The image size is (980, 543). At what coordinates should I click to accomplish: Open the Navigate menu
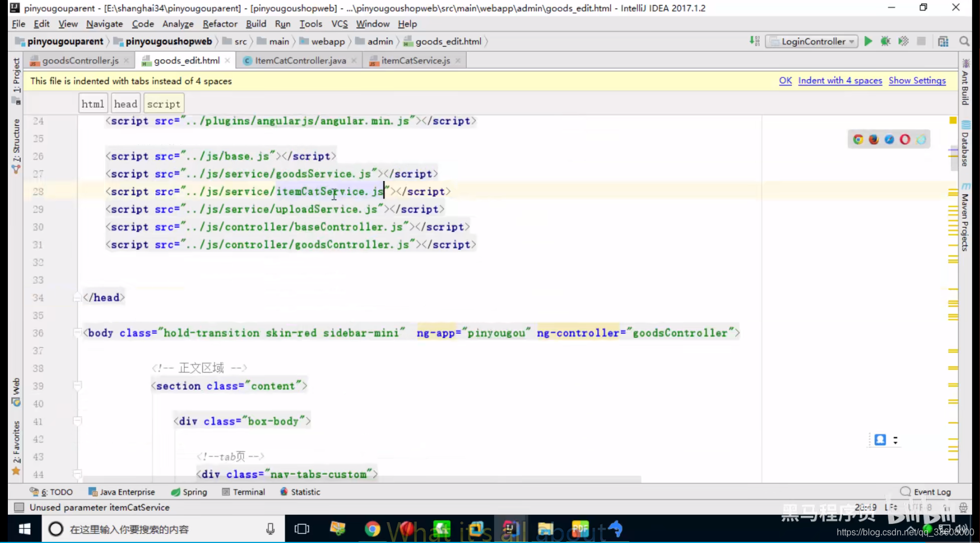104,24
